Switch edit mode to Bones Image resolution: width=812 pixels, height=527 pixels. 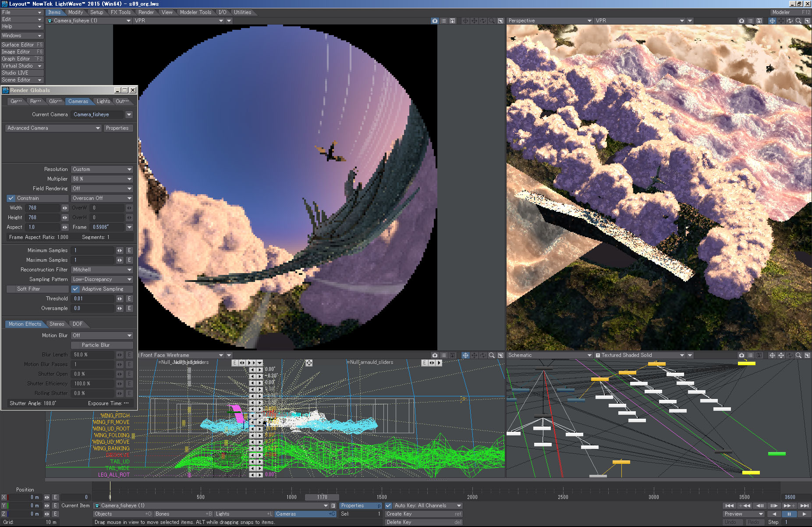coord(184,514)
